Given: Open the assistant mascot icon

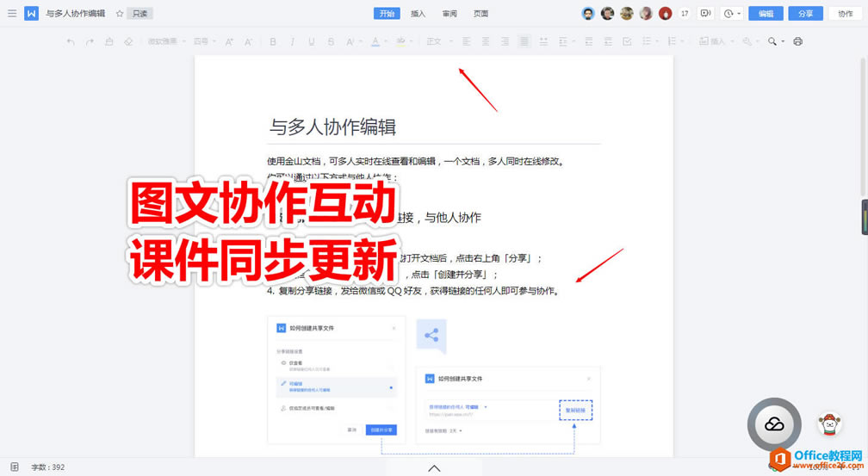Looking at the screenshot, I should coord(829,424).
